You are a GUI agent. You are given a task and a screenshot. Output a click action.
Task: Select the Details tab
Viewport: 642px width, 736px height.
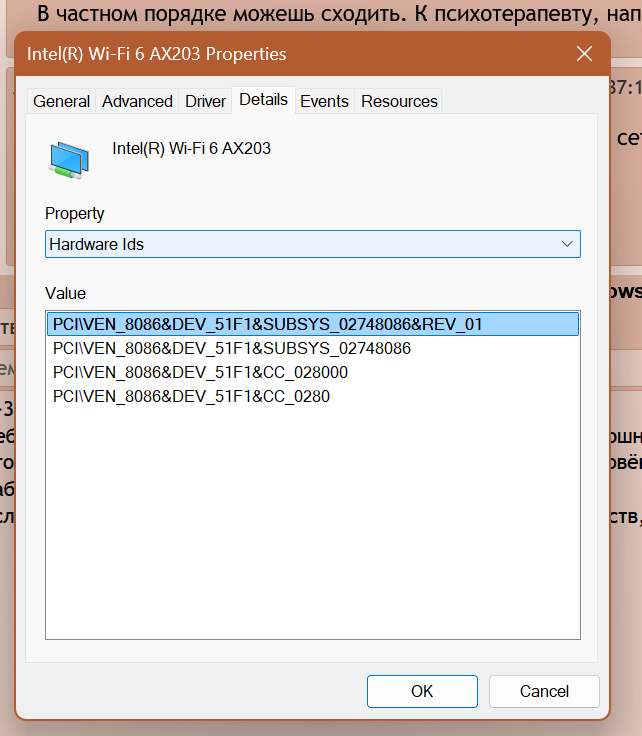tap(263, 100)
